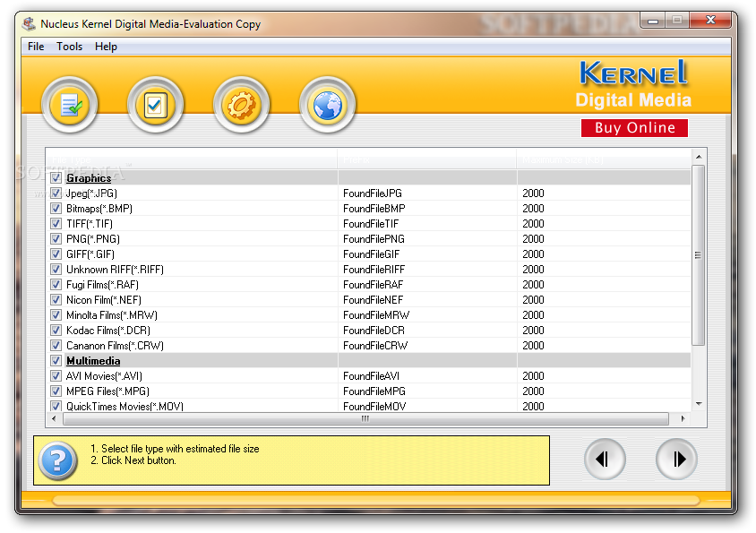
Task: Click the document checkmark toolbar icon
Action: tap(70, 105)
